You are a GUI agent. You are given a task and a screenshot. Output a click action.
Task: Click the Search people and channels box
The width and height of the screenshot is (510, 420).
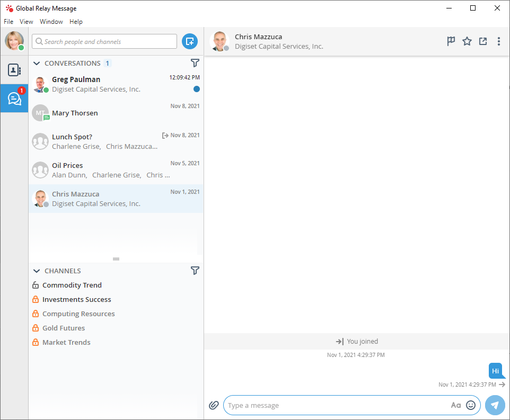pyautogui.click(x=104, y=42)
